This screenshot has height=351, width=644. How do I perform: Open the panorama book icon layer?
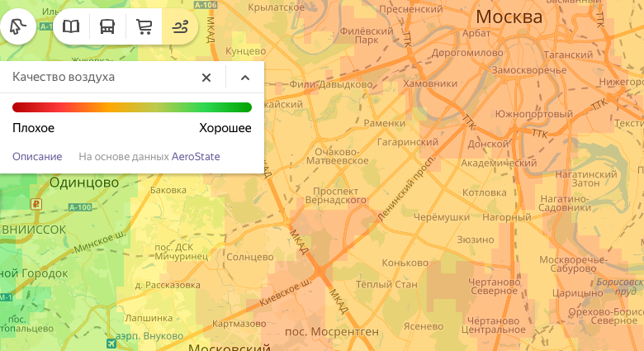pyautogui.click(x=71, y=26)
